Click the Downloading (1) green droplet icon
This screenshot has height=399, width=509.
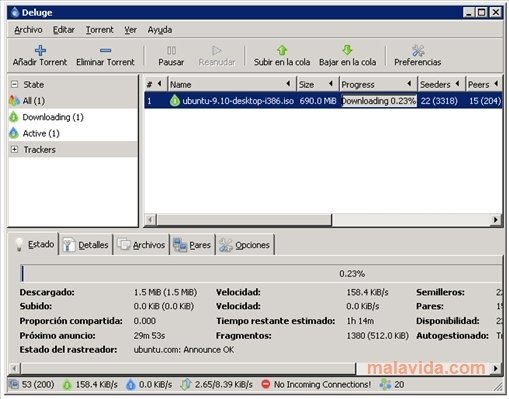pyautogui.click(x=14, y=117)
